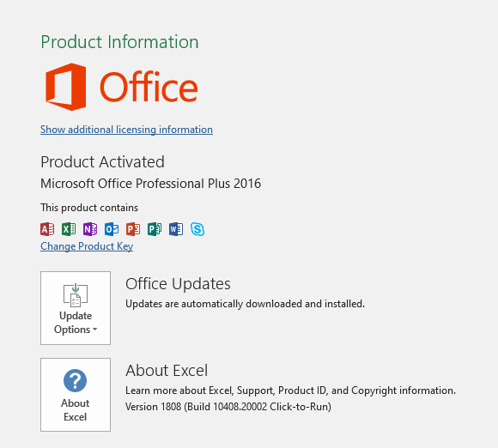Image resolution: width=498 pixels, height=448 pixels.
Task: Click the Publisher app icon
Action: click(x=155, y=229)
